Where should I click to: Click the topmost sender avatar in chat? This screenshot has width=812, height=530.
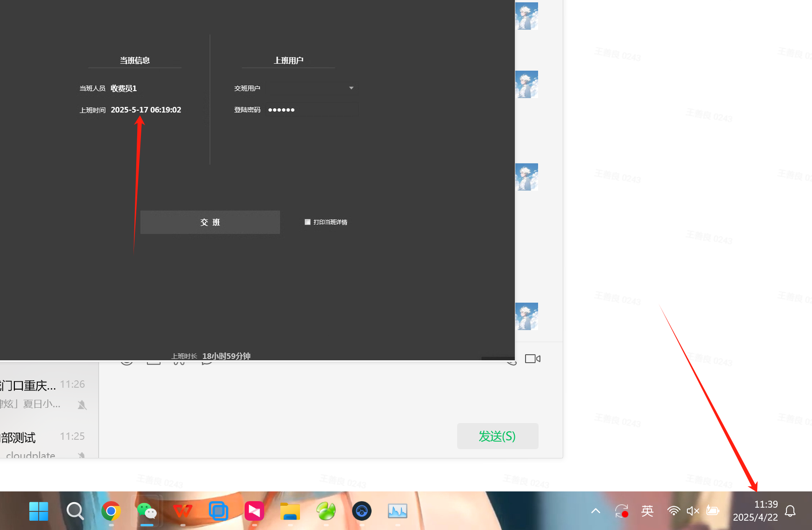click(526, 16)
